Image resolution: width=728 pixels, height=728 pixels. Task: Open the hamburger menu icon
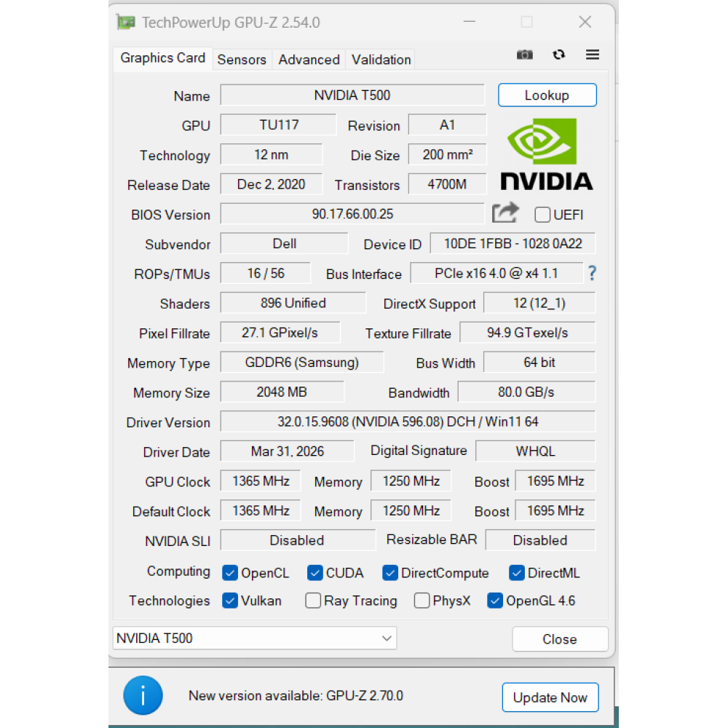593,55
